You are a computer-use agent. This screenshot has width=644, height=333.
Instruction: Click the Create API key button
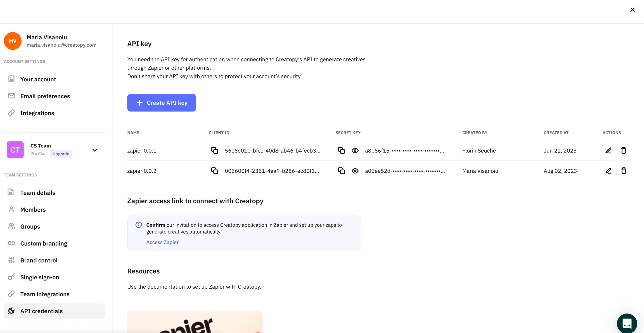click(x=162, y=103)
